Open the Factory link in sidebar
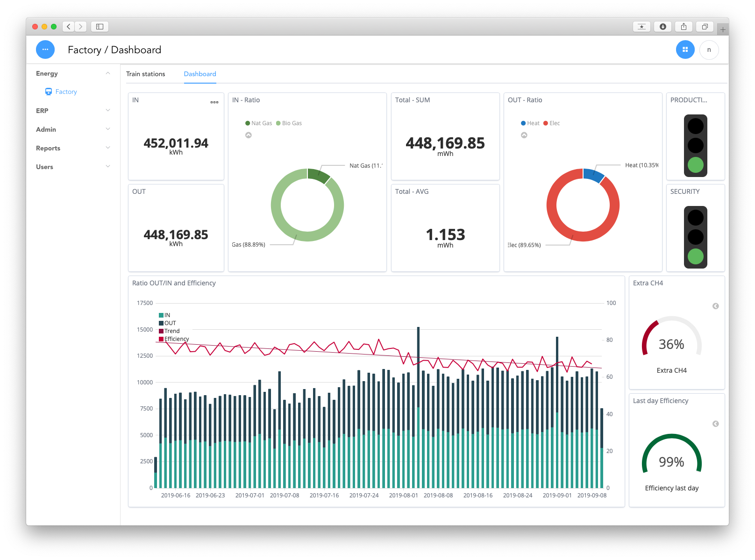 (66, 92)
